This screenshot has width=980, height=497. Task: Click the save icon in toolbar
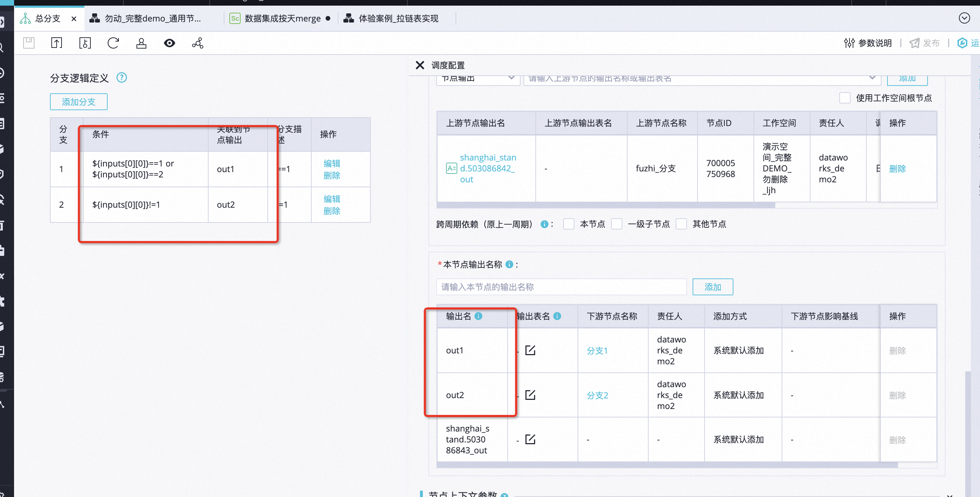(x=28, y=43)
